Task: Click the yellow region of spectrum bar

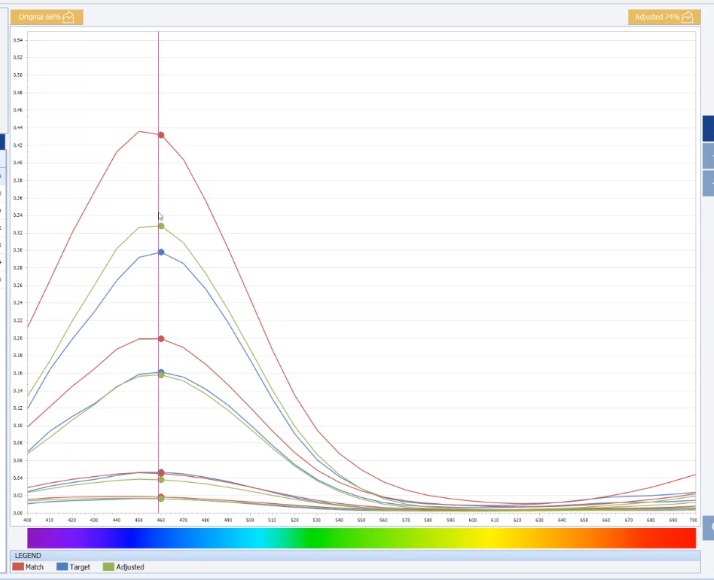Action: pyautogui.click(x=490, y=537)
